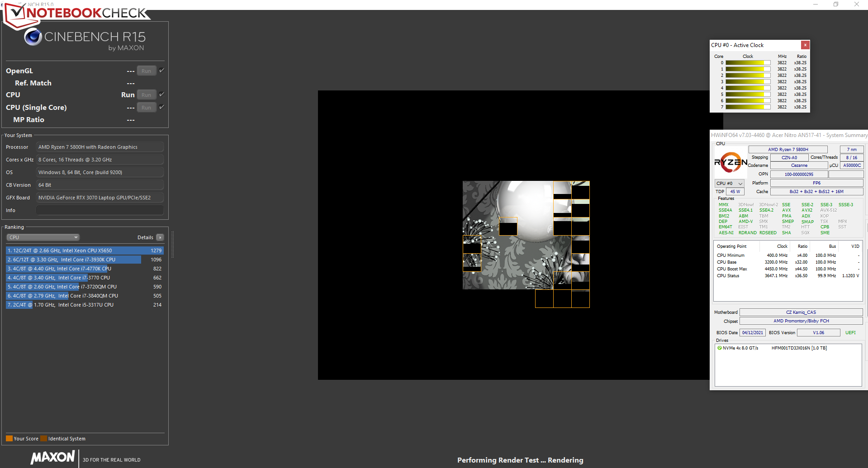
Task: Click the UEFI indicator in HWiNFO
Action: coord(850,333)
